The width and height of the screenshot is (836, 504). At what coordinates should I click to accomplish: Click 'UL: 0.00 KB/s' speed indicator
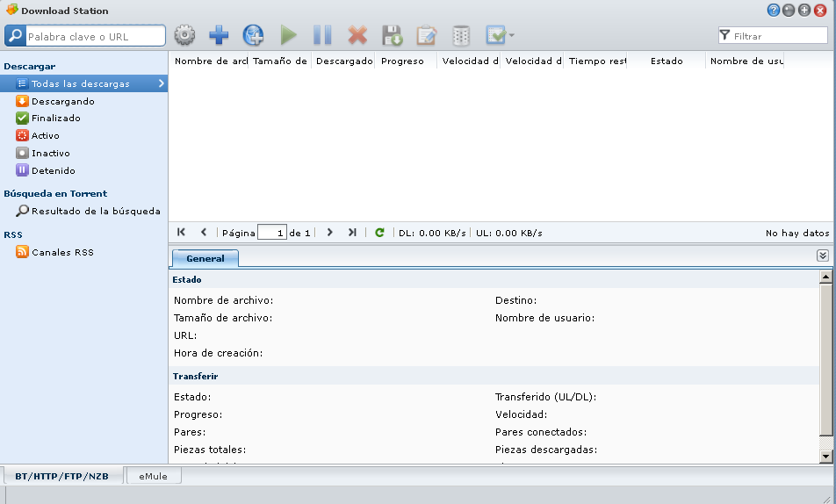click(x=509, y=233)
